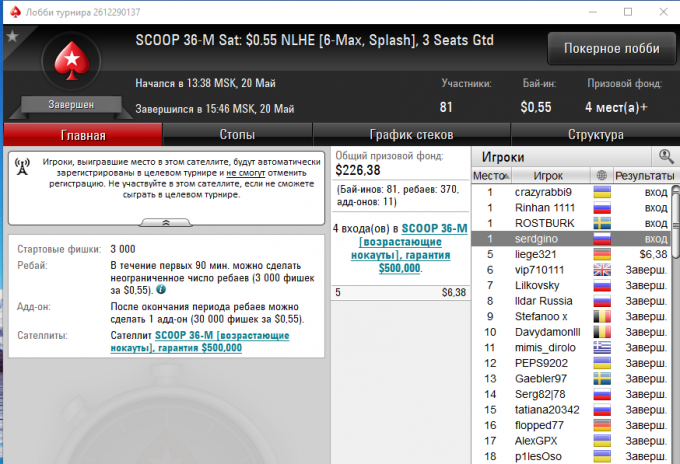Select player Ildar Russia
Screen dimensions: 680x464
click(571, 301)
